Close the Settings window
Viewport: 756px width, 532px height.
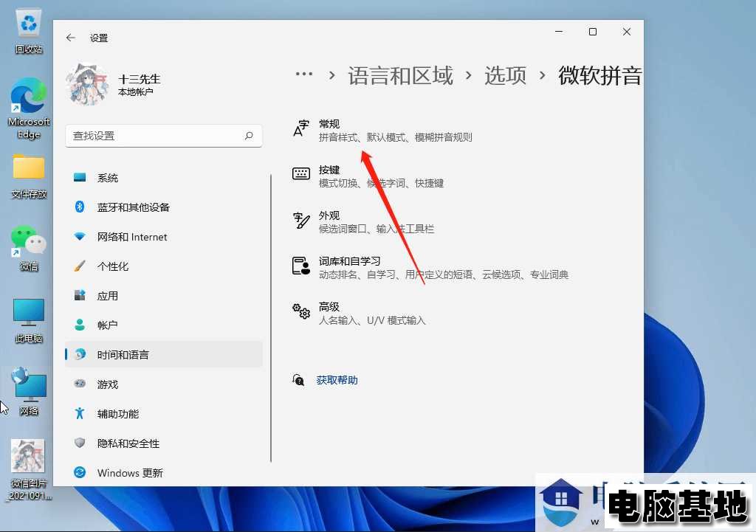[626, 31]
